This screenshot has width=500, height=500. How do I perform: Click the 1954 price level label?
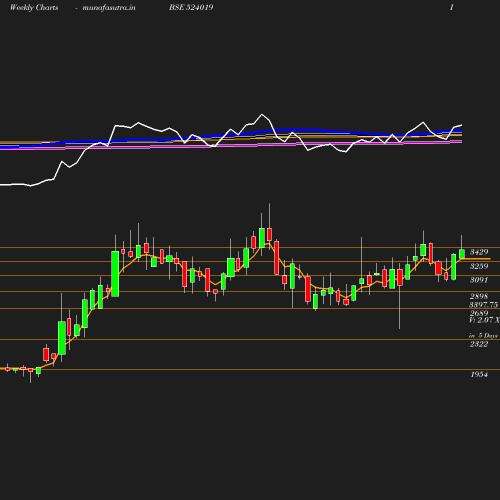(x=479, y=374)
